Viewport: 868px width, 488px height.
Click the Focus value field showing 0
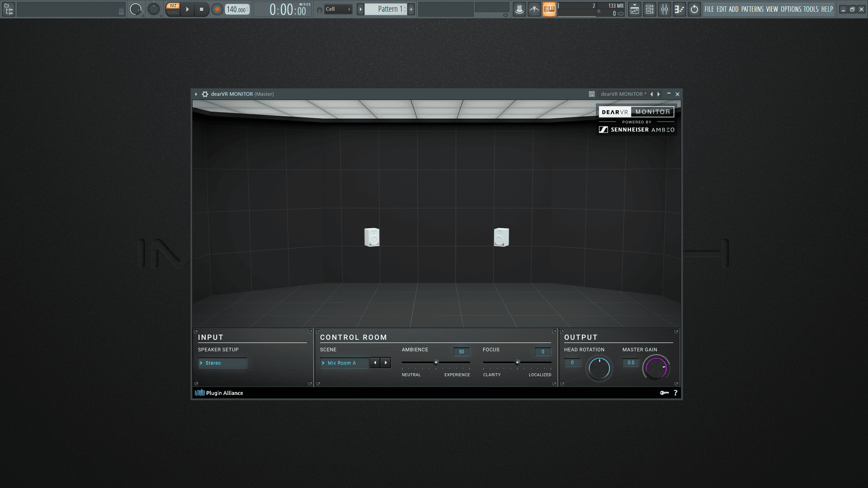(543, 352)
